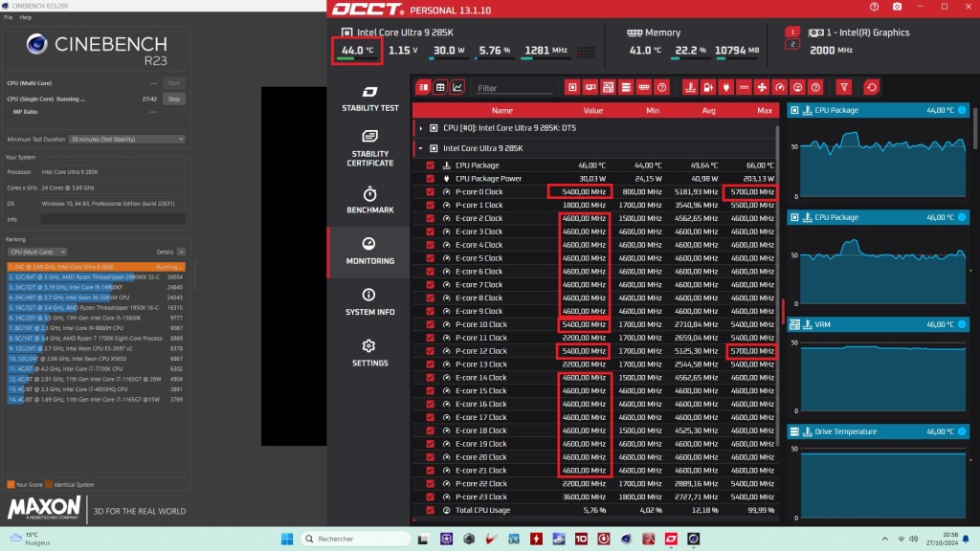
Task: Sort sensors by the Name column header
Action: coord(501,111)
